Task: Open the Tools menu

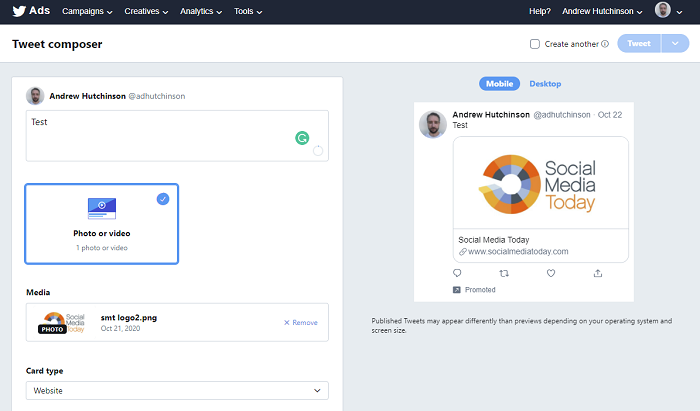Action: point(248,12)
